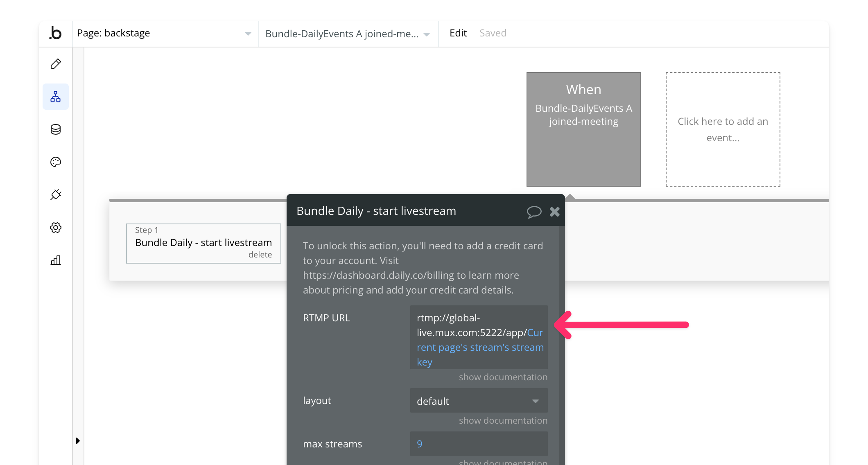Click the Bubble logo icon
The image size is (868, 465).
click(56, 33)
